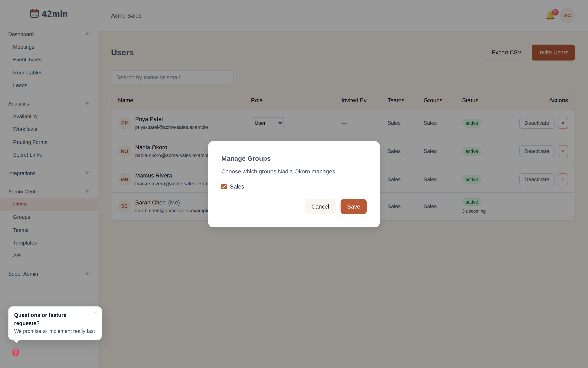The height and width of the screenshot is (368, 588).
Task: Click Sarah Chen's SC row avatar
Action: (124, 206)
